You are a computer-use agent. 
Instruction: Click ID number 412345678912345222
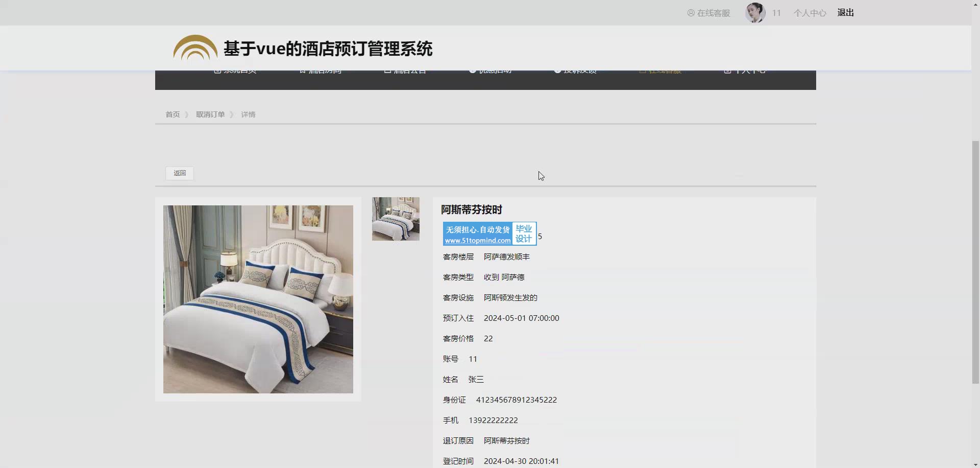click(517, 400)
